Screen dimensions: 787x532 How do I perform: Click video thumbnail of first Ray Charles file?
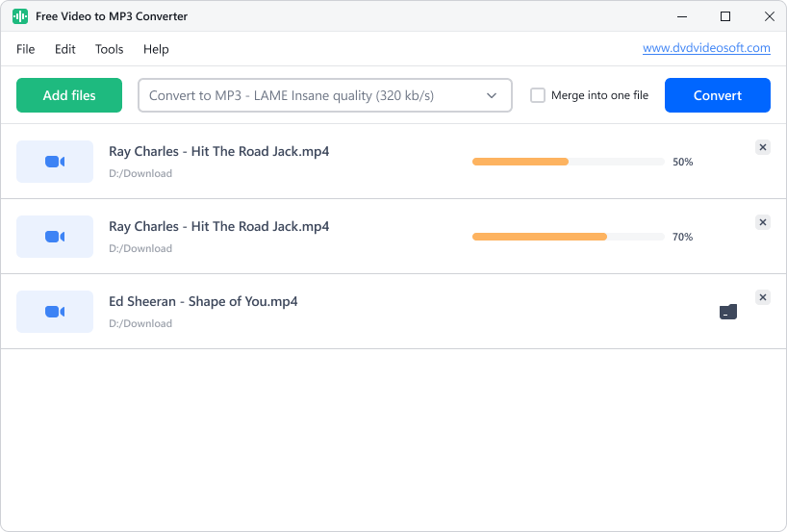coord(55,162)
